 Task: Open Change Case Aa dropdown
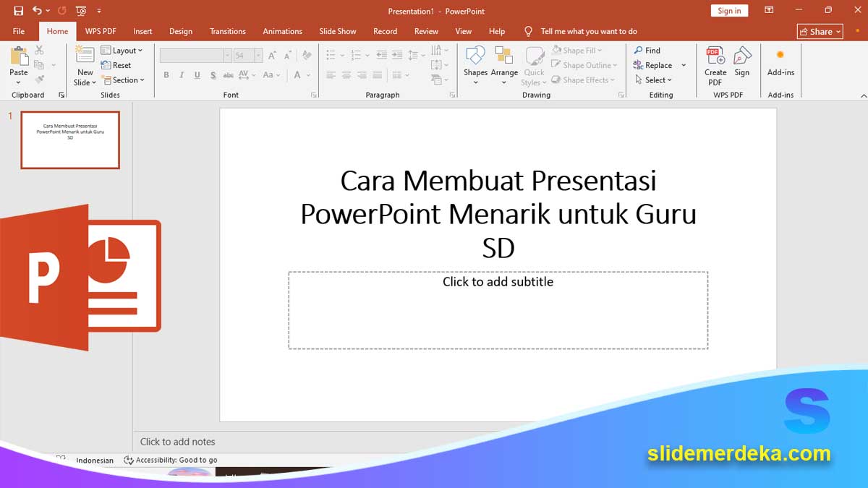click(271, 75)
